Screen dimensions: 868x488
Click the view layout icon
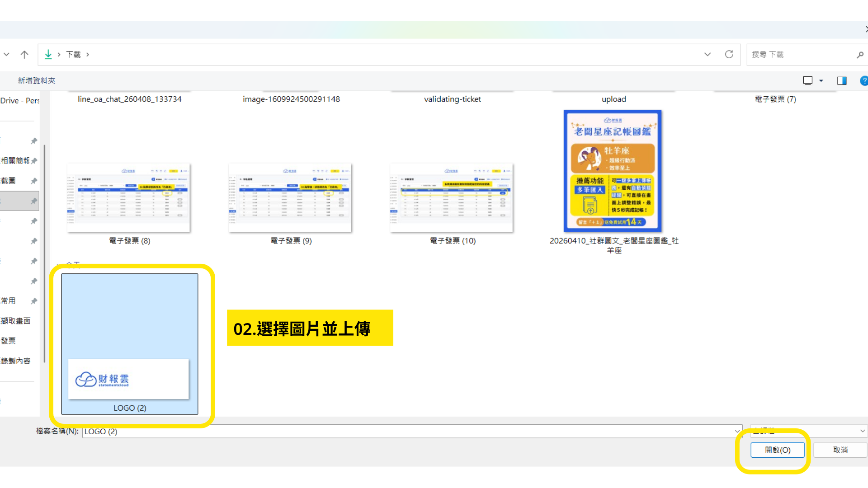pyautogui.click(x=807, y=81)
